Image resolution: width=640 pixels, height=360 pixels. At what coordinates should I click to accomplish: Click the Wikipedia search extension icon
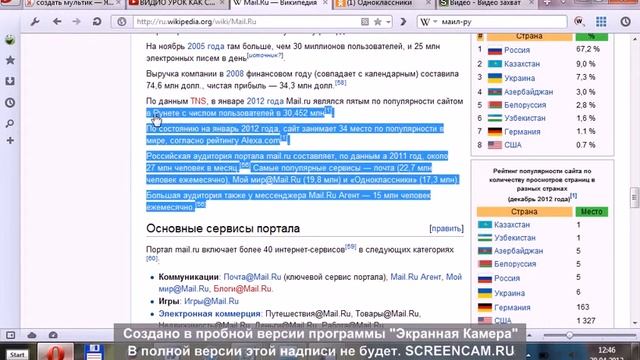point(579,22)
